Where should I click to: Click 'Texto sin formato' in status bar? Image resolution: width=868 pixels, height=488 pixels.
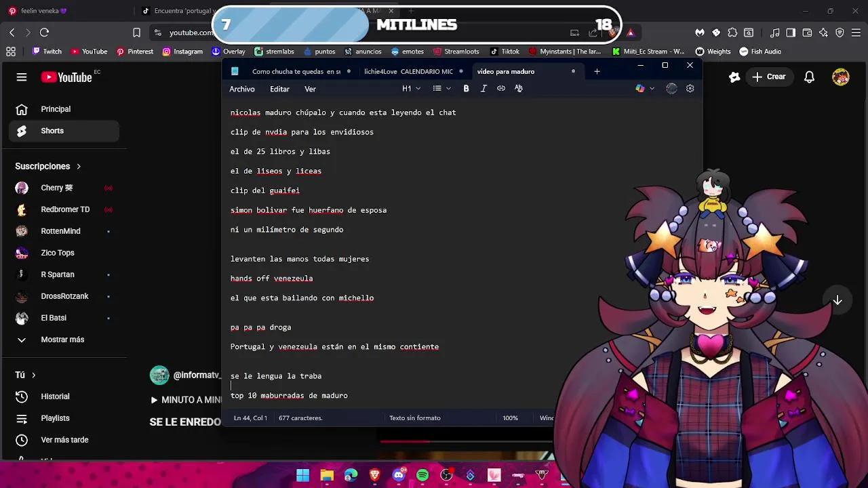point(415,418)
